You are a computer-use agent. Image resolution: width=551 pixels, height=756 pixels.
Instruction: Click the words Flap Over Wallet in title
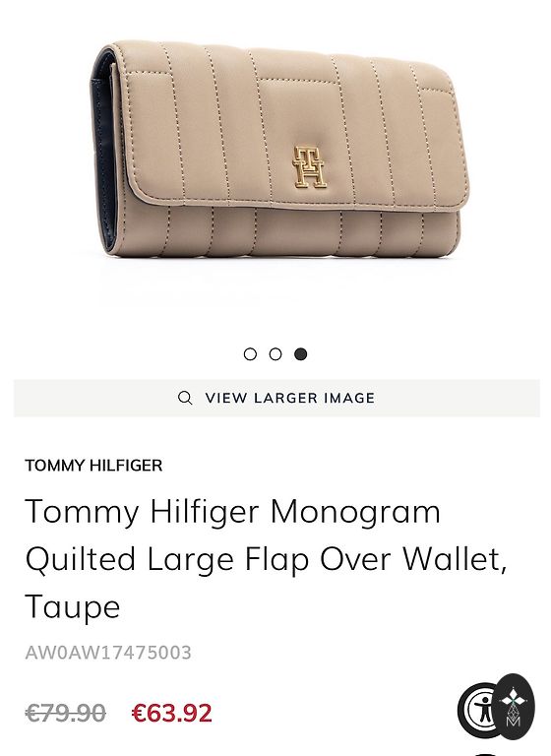coord(376,559)
